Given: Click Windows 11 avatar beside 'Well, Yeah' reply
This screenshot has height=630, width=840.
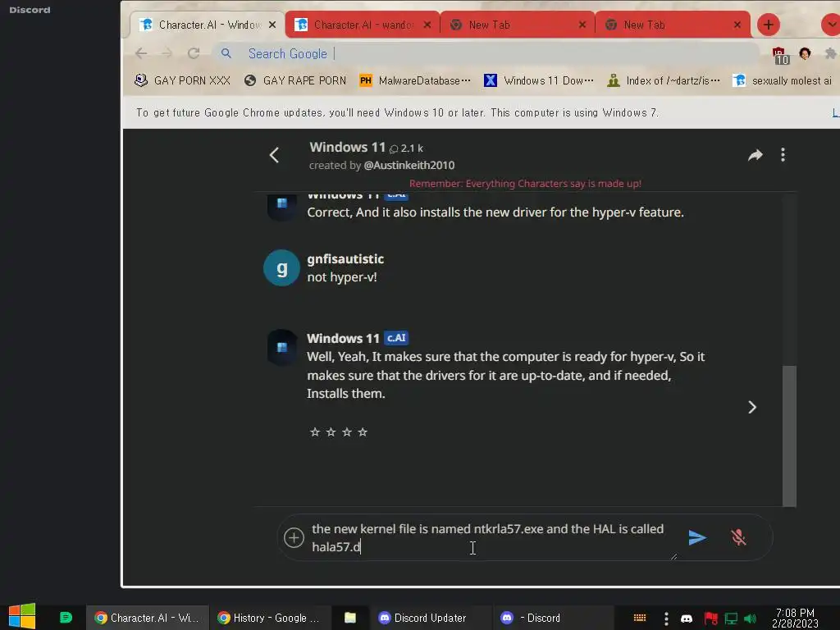Looking at the screenshot, I should (282, 347).
